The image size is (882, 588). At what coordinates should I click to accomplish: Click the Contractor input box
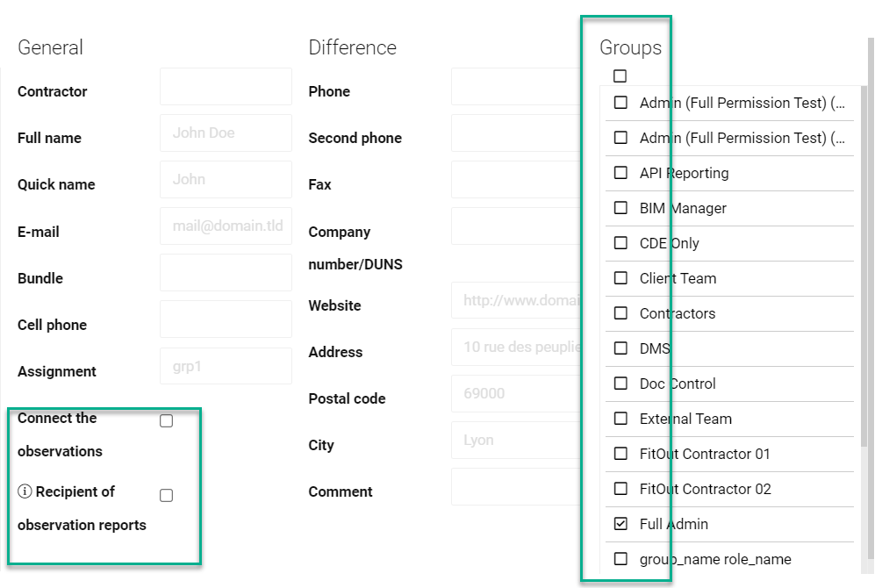click(x=226, y=87)
